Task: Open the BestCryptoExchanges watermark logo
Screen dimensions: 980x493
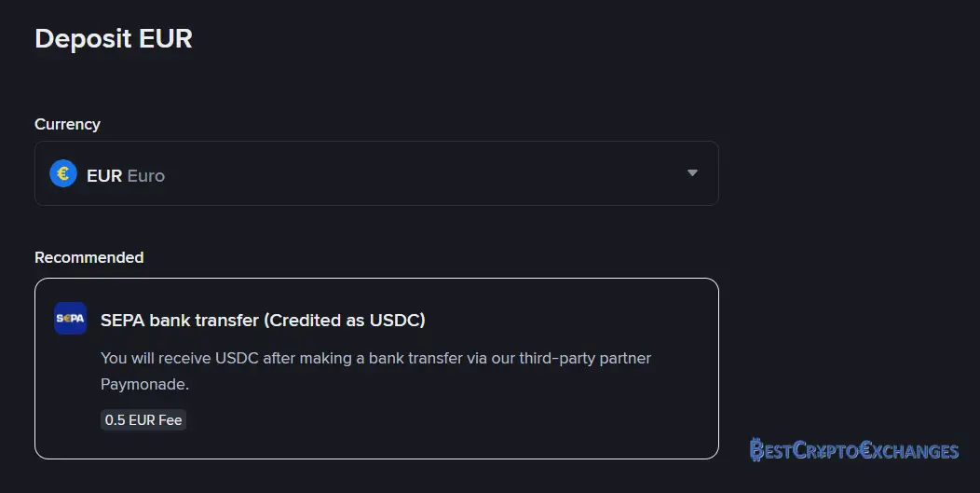Action: click(x=853, y=450)
